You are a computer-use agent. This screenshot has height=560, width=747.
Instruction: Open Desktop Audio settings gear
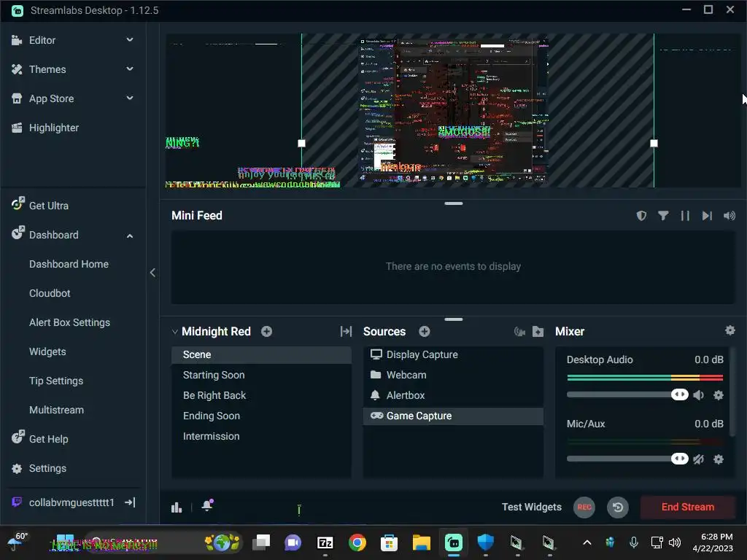click(x=719, y=394)
